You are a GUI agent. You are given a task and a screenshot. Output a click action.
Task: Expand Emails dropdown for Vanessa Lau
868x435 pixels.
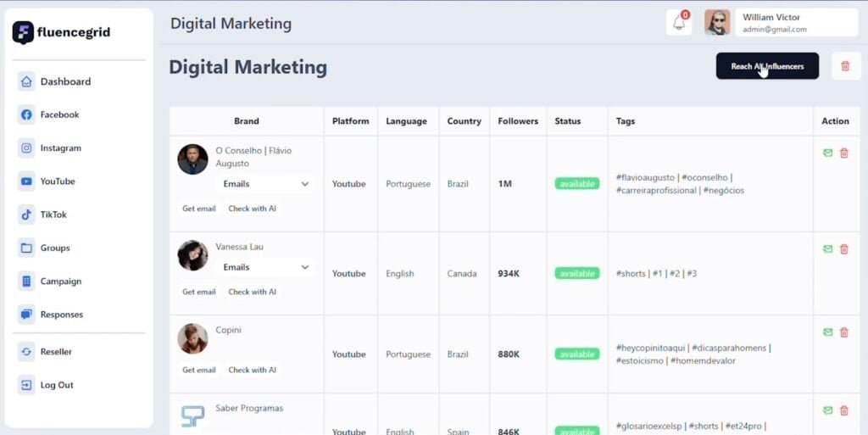pos(265,267)
